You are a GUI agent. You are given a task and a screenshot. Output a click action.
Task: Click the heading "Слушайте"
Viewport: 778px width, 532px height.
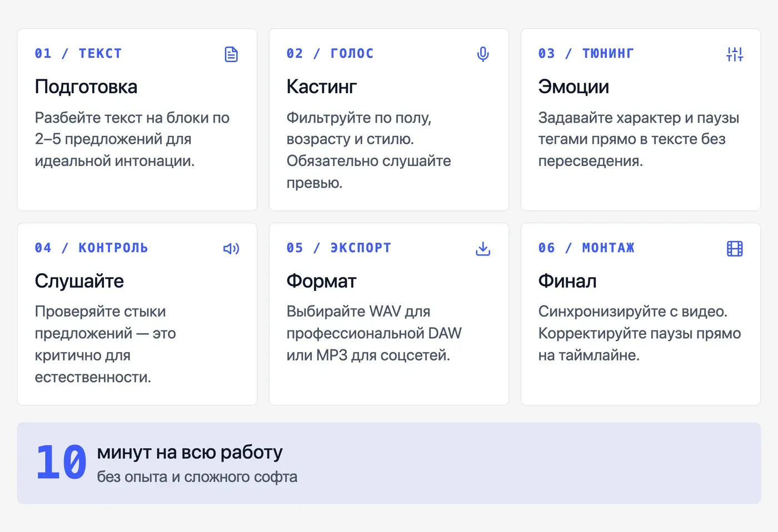tap(79, 281)
